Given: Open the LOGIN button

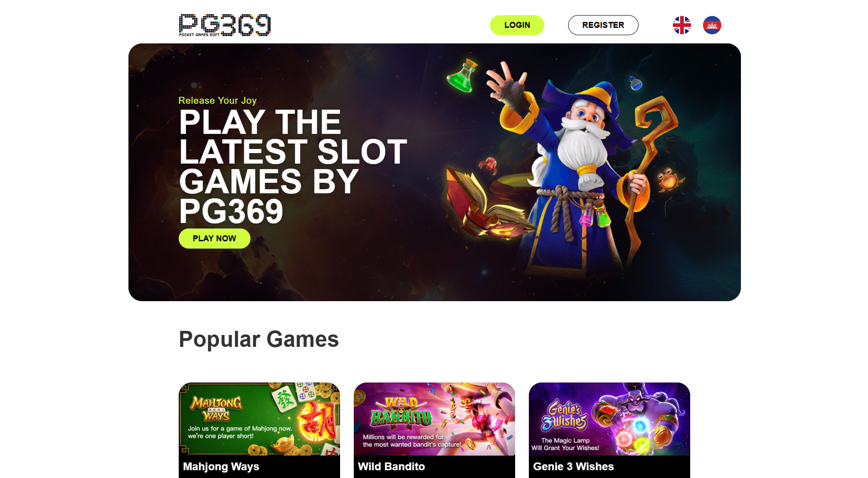Looking at the screenshot, I should pyautogui.click(x=517, y=25).
